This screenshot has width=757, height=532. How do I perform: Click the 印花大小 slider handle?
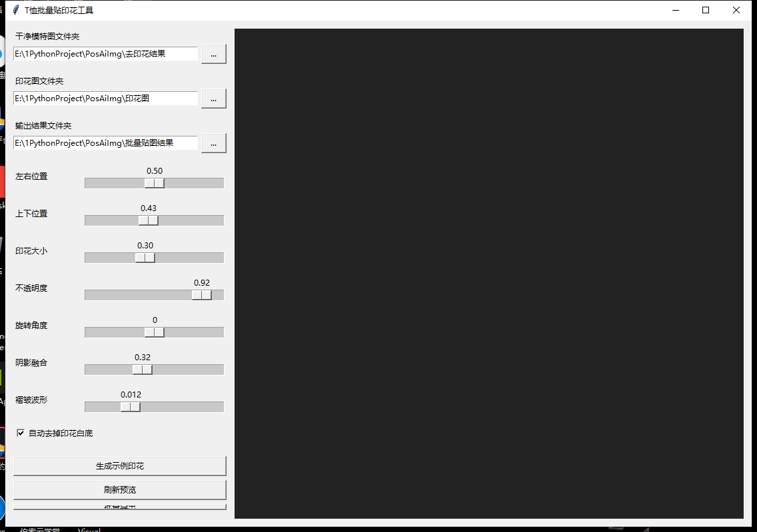[x=145, y=258]
